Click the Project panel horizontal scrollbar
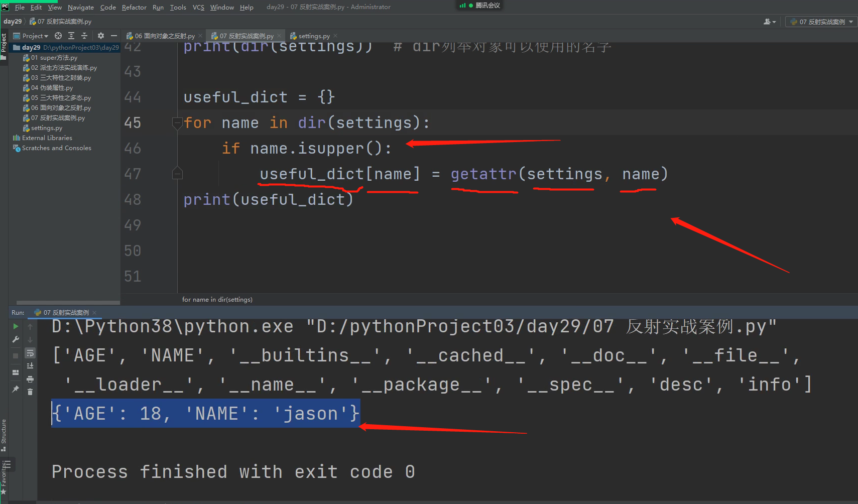This screenshot has width=858, height=504. pos(68,303)
